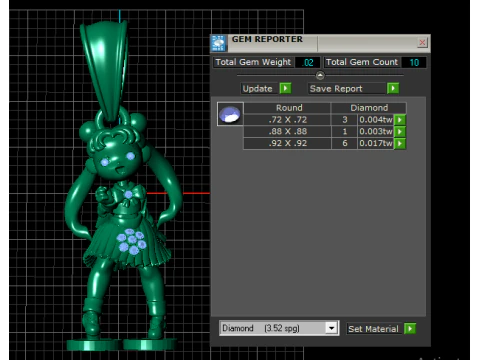Click the quantity 6 cell
Image resolution: width=480 pixels, height=360 pixels.
click(345, 143)
